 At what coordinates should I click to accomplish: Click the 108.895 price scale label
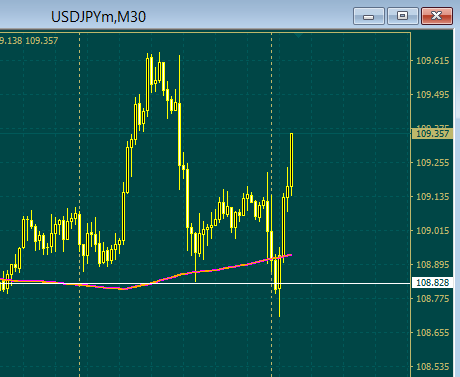(x=433, y=265)
